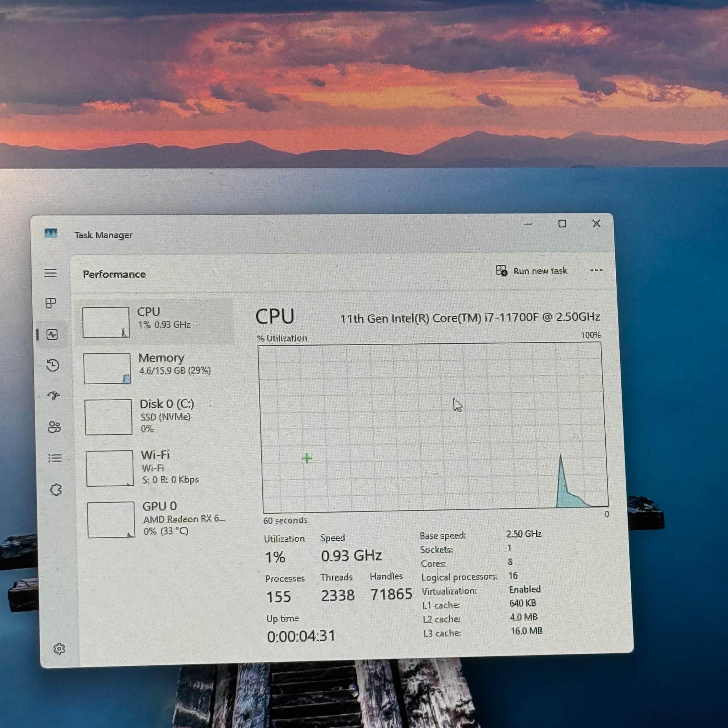Click the CPU utilization graph
This screenshot has height=728, width=728.
click(x=433, y=427)
